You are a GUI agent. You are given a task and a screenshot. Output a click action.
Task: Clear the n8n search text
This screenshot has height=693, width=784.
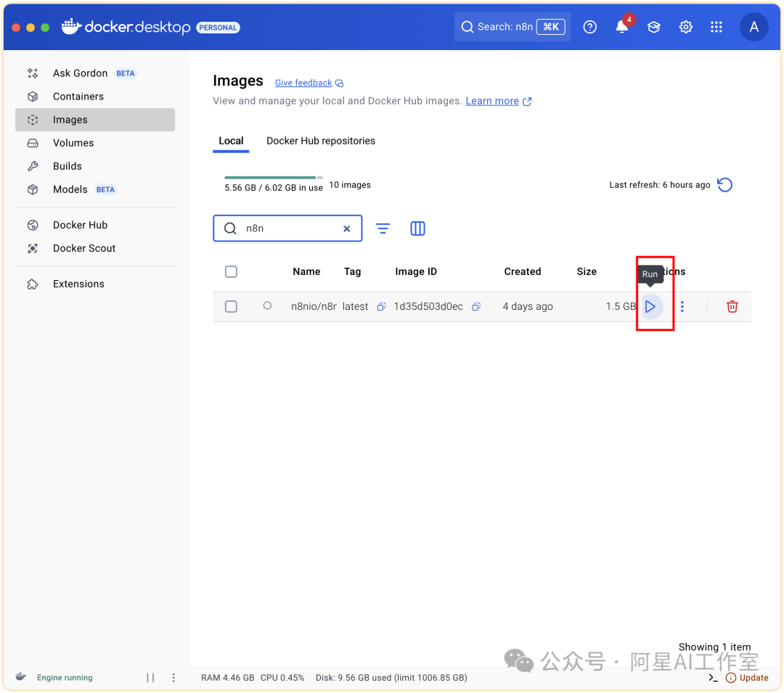point(346,229)
